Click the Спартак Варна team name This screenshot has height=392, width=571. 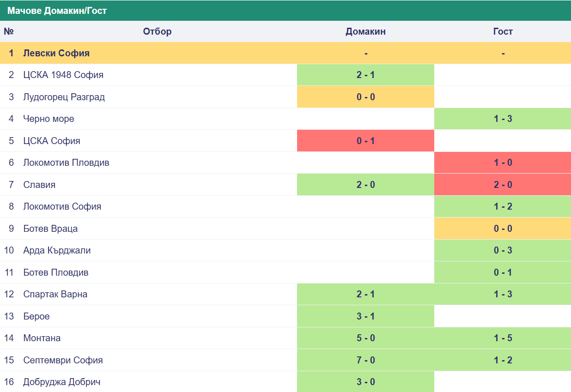tap(55, 294)
